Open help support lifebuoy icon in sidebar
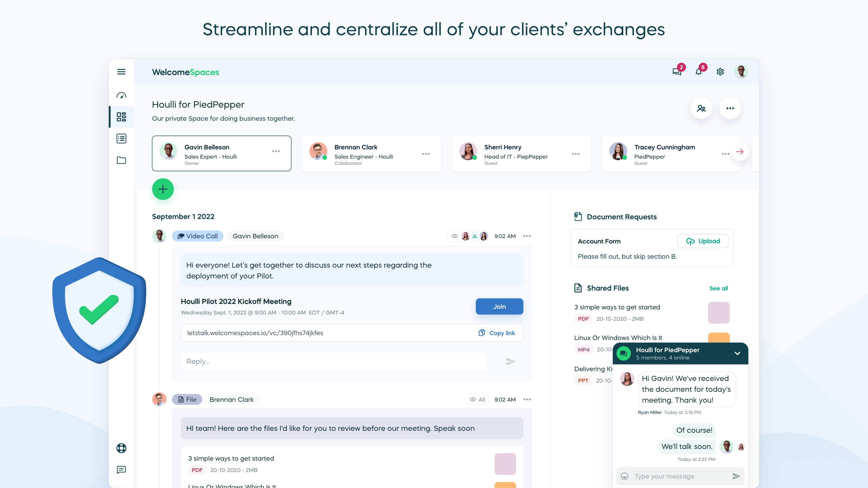 pyautogui.click(x=121, y=448)
